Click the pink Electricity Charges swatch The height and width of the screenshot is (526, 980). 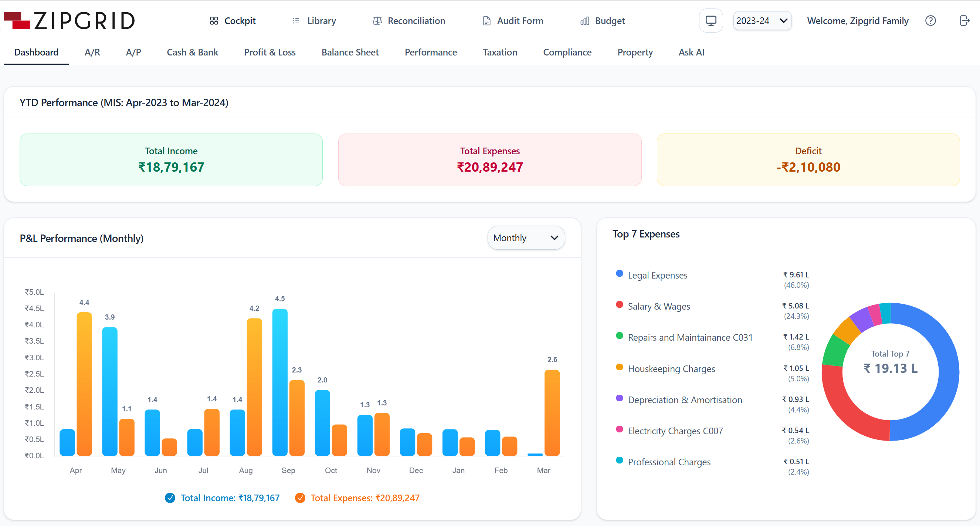(x=619, y=429)
